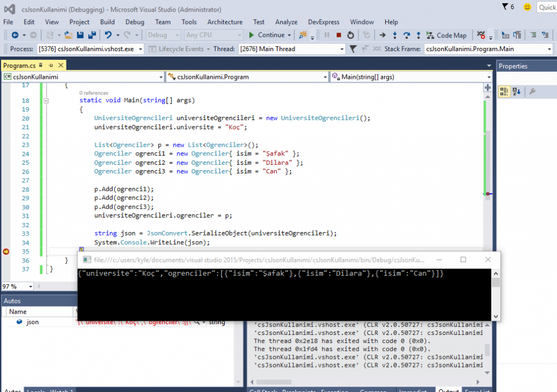Collapse the Main method outlining box
Screen dimensions: 557x392
[x=46, y=101]
